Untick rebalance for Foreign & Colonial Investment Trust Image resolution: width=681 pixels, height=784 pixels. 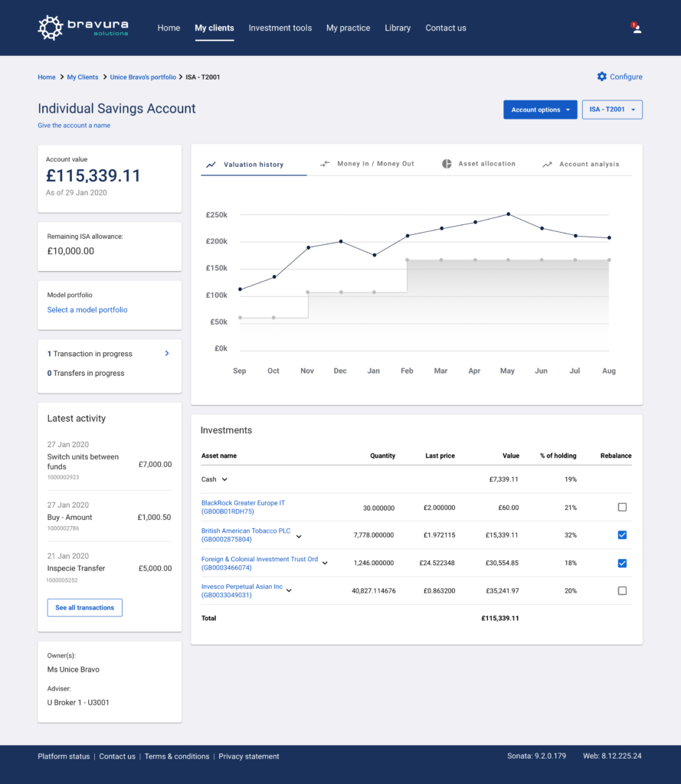coord(622,563)
